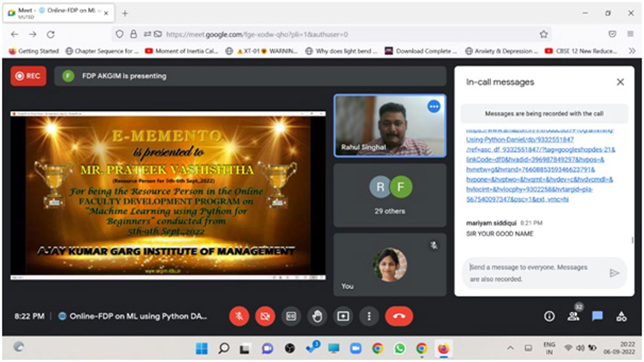Open the Windows Start menu
The height and width of the screenshot is (362, 644).
[201, 348]
